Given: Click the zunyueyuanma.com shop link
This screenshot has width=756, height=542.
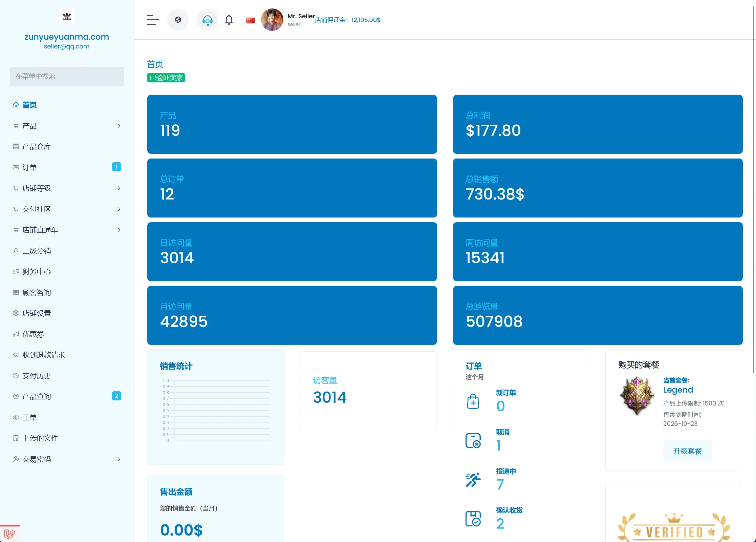Looking at the screenshot, I should pyautogui.click(x=67, y=37).
